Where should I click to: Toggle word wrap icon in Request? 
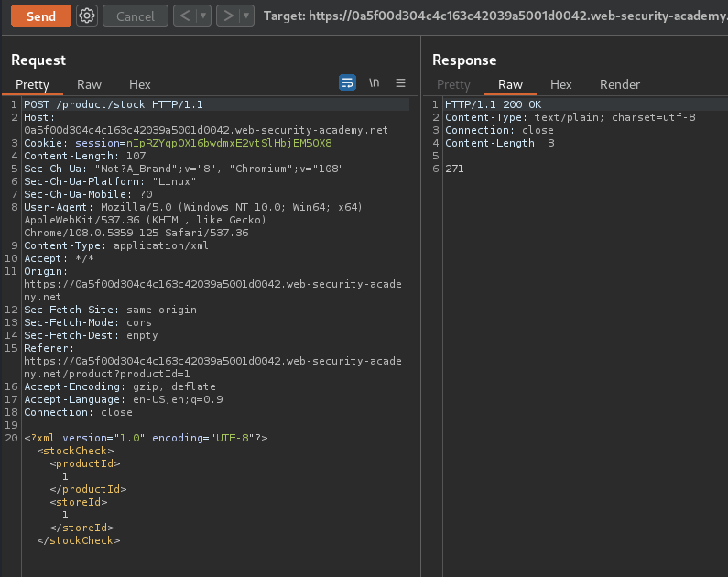tap(347, 82)
